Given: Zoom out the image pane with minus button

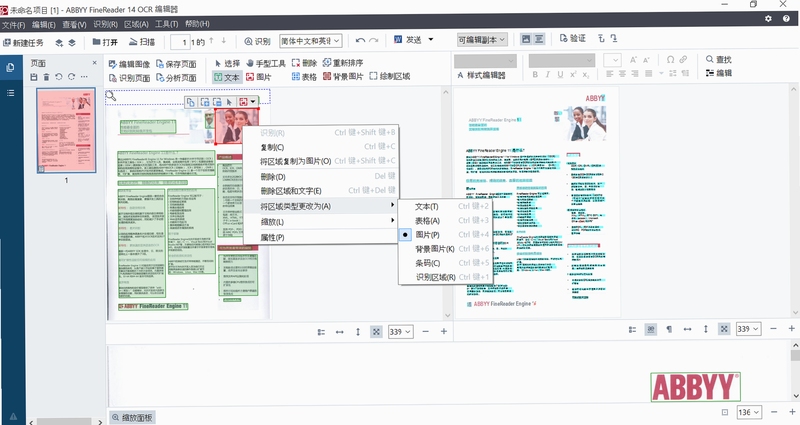Looking at the screenshot, I should (x=426, y=332).
